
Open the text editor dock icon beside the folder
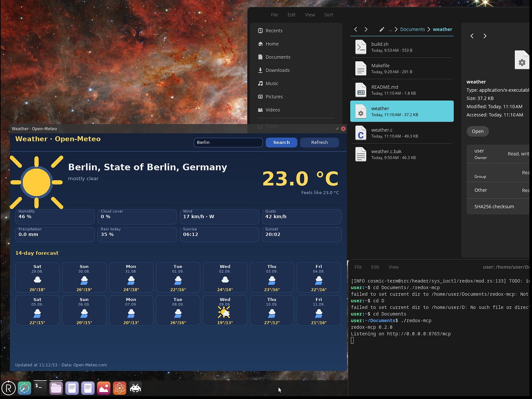[x=72, y=388]
